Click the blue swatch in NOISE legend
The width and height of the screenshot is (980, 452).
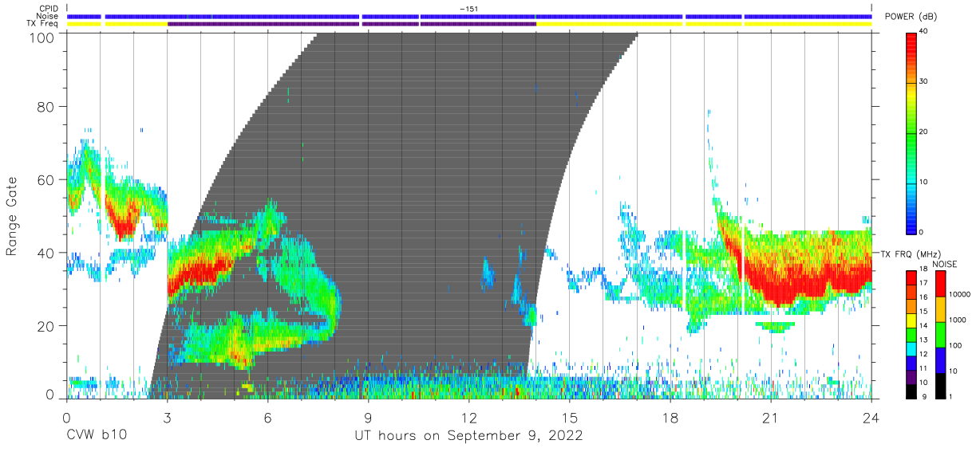[939, 360]
